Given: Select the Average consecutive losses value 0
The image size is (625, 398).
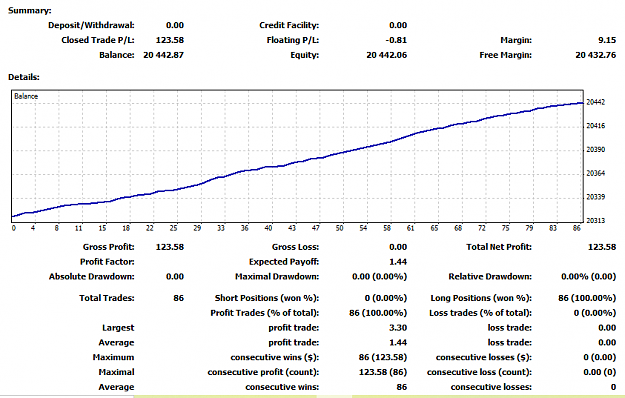Looking at the screenshot, I should 613,387.
